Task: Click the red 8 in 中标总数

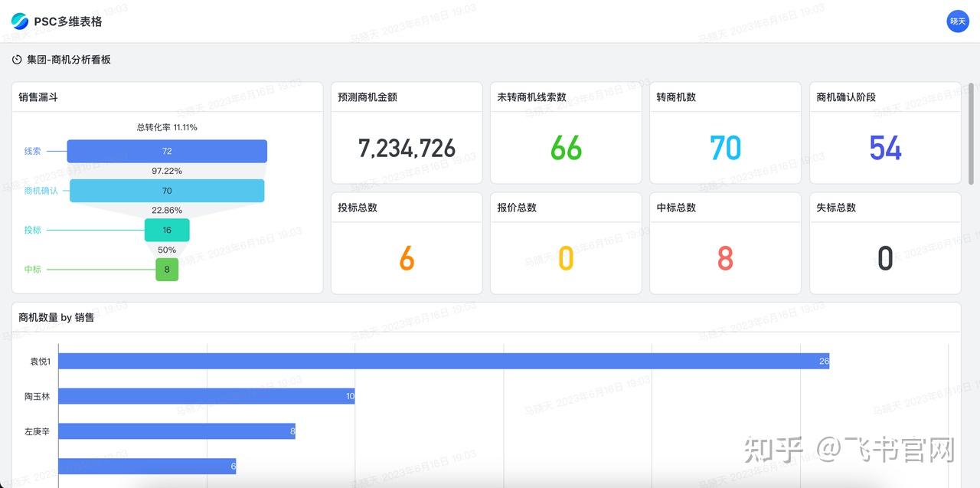Action: [x=724, y=259]
